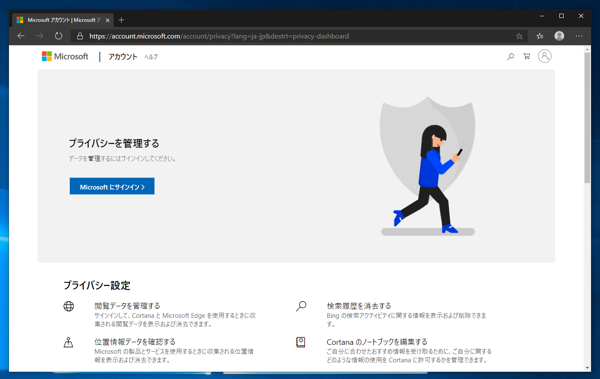This screenshot has height=379, width=600.
Task: Click the address bar URL field
Action: coord(298,36)
